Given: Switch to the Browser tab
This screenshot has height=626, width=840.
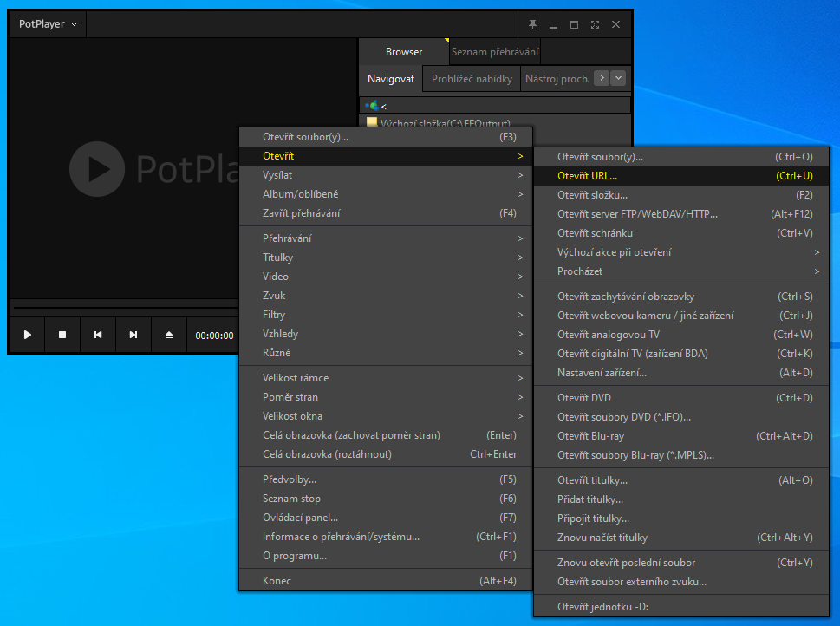Looking at the screenshot, I should tap(403, 52).
